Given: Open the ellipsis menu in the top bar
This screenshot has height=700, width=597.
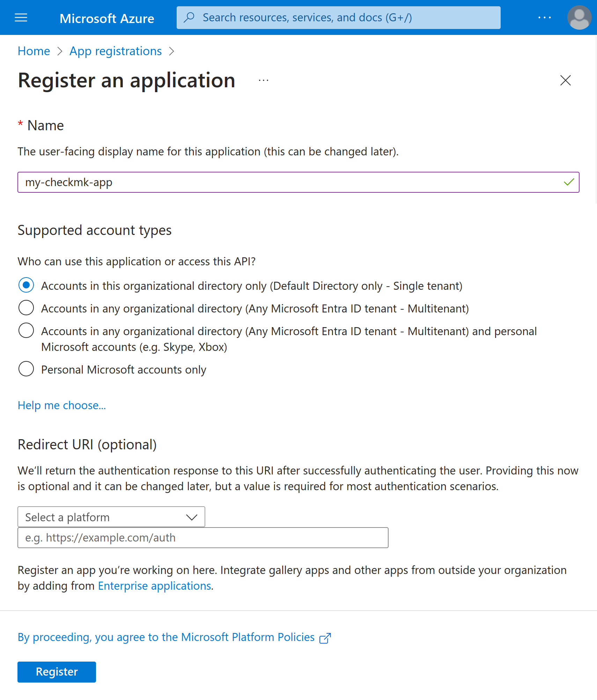Looking at the screenshot, I should pos(544,17).
